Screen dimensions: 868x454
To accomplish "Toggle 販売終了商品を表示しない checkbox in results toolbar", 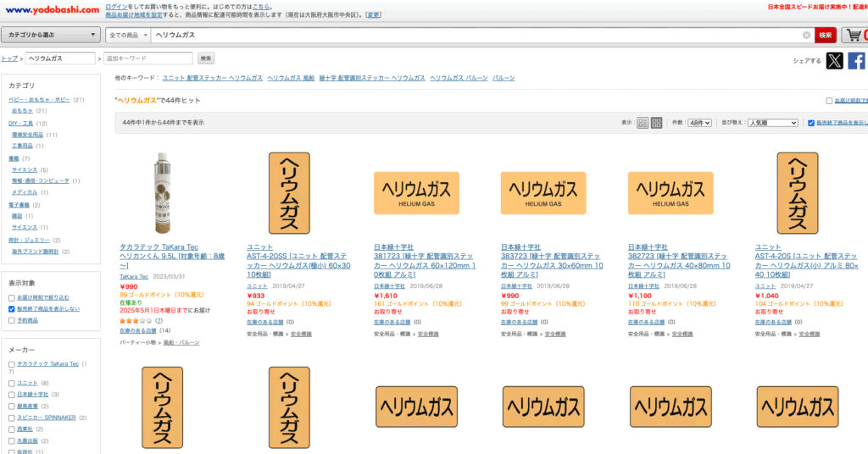I will [811, 123].
